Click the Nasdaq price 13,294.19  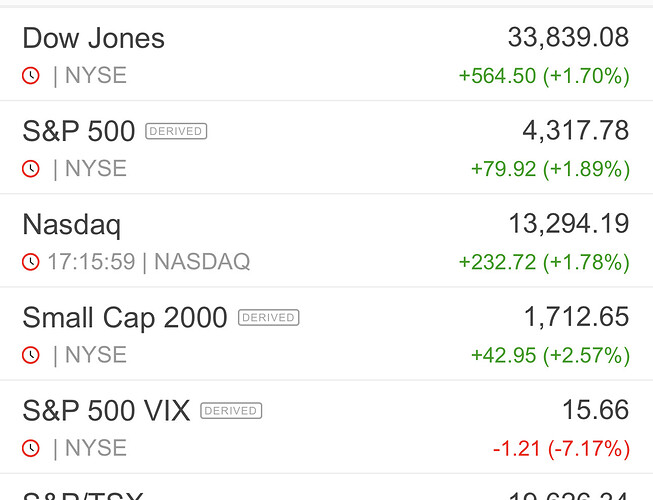click(568, 224)
